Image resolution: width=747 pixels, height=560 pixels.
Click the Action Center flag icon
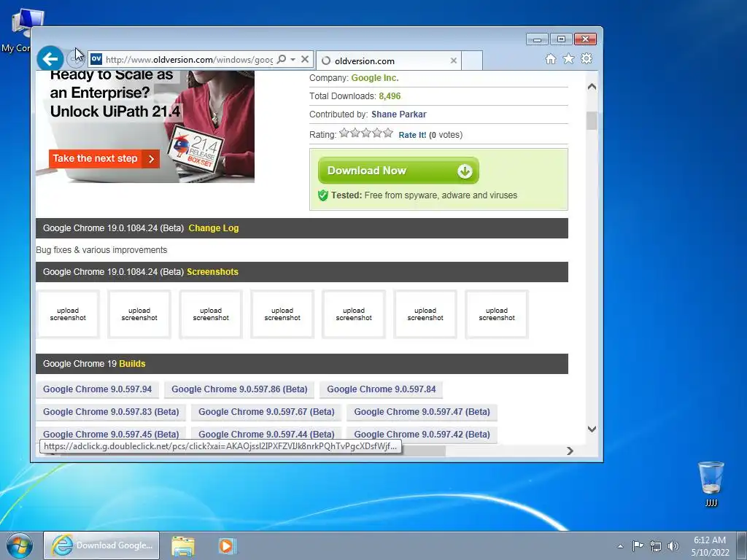638,545
